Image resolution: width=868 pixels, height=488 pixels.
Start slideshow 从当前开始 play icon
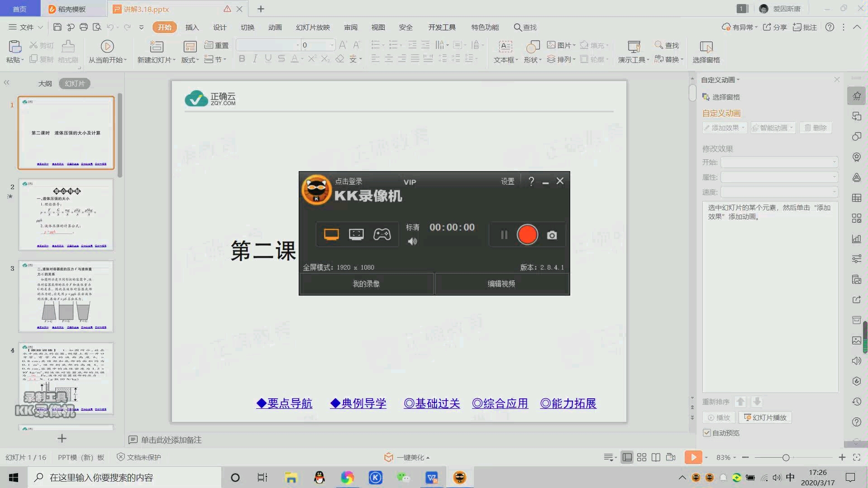(107, 46)
